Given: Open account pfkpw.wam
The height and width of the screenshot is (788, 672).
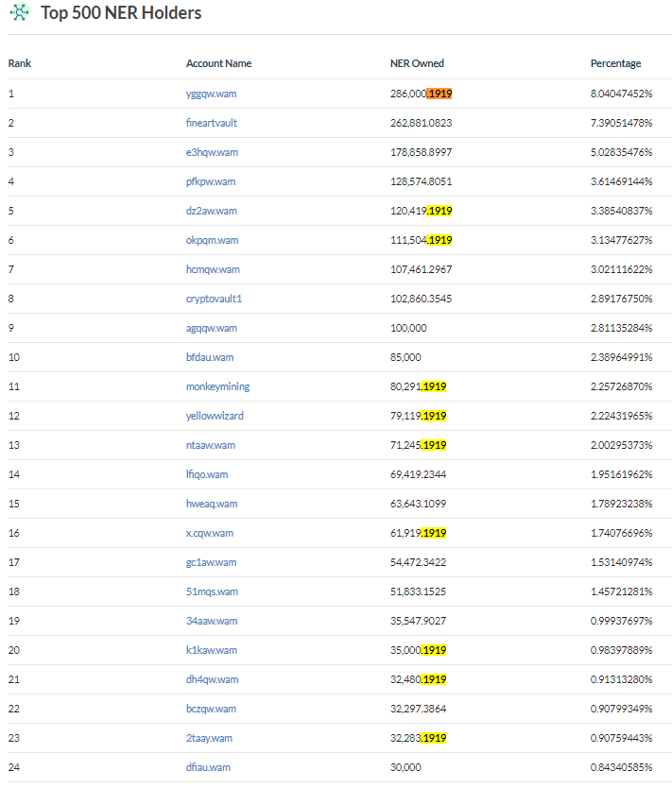Looking at the screenshot, I should (211, 181).
